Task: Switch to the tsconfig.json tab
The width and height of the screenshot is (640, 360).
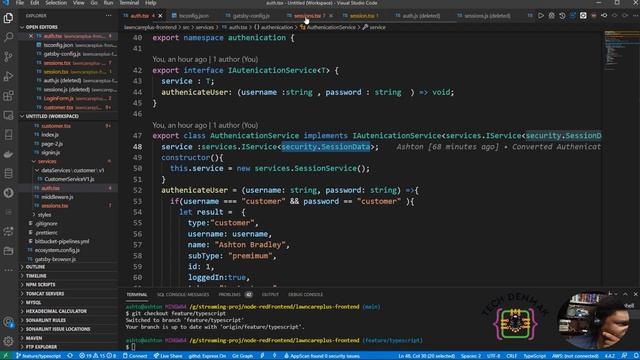Action: click(x=193, y=16)
